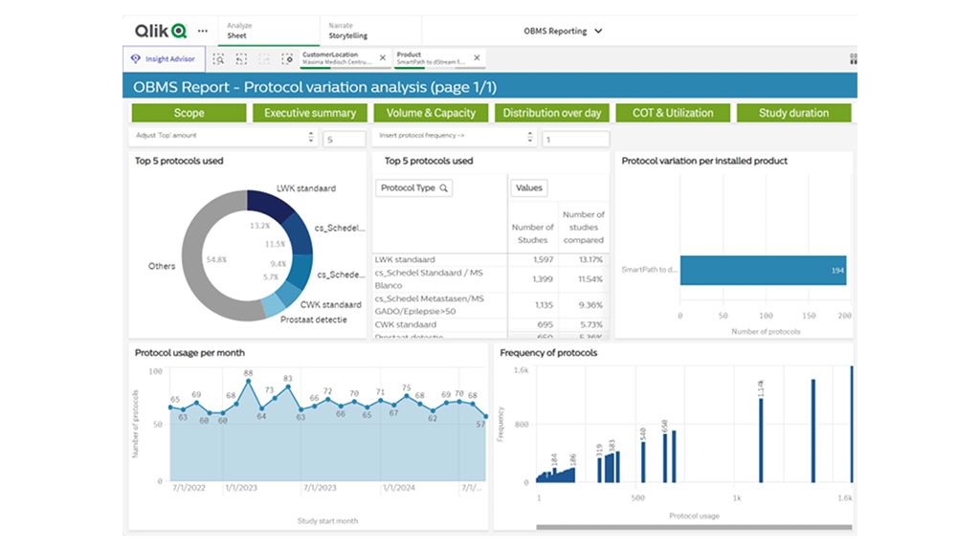Open Insight Advisor
The width and height of the screenshot is (980, 551).
pyautogui.click(x=163, y=58)
